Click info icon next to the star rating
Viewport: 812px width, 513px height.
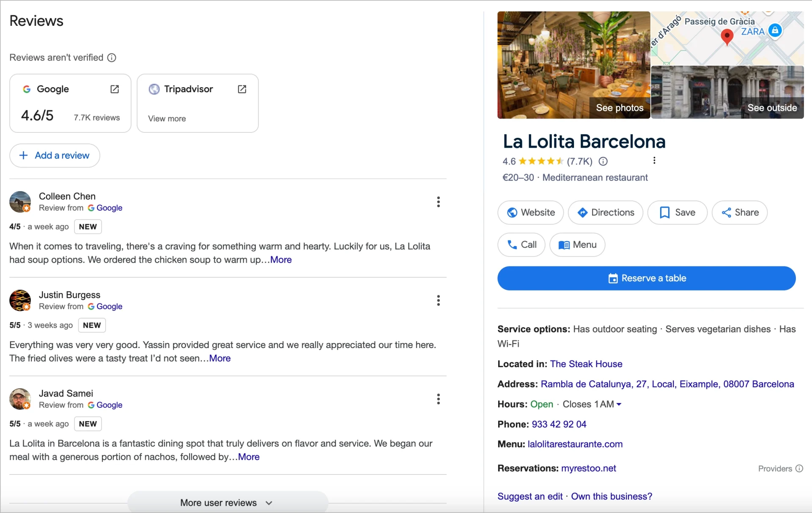(603, 161)
